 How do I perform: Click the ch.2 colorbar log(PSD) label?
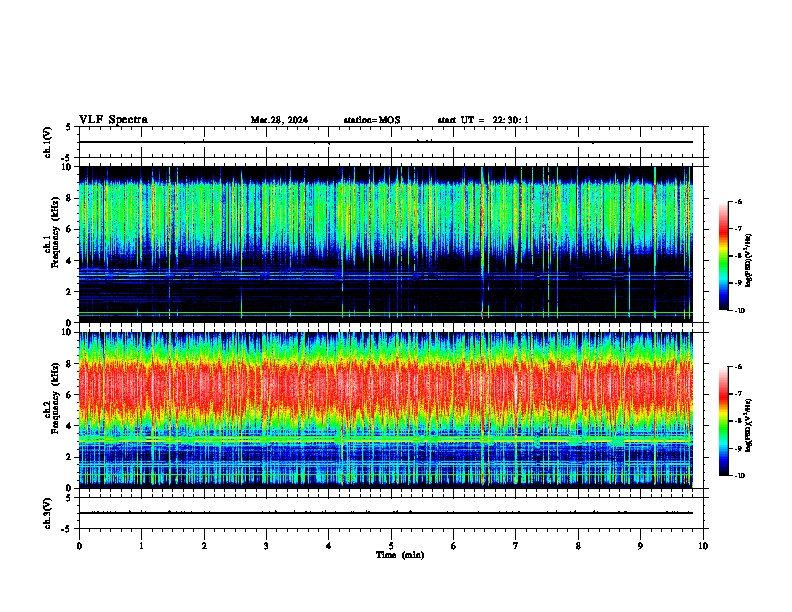pos(750,424)
